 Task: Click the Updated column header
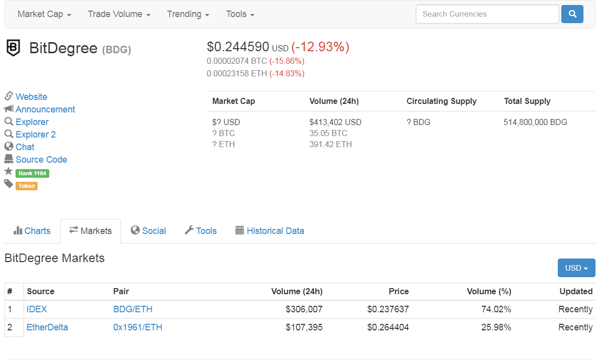tap(576, 291)
